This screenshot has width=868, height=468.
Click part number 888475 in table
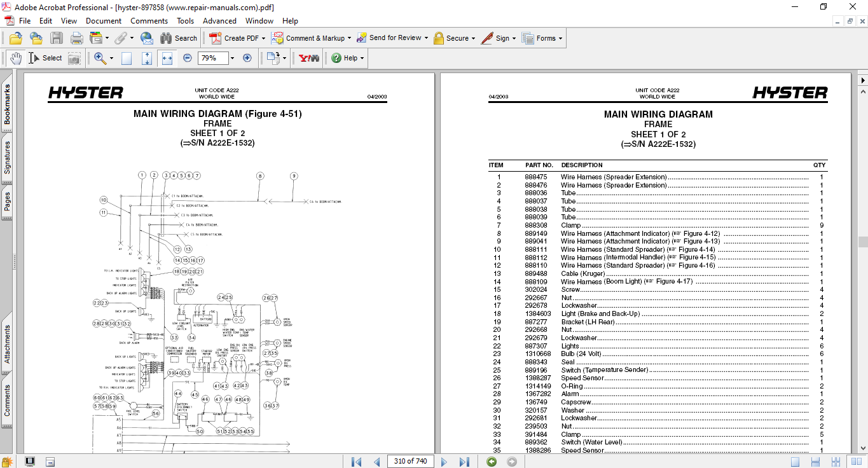point(535,177)
